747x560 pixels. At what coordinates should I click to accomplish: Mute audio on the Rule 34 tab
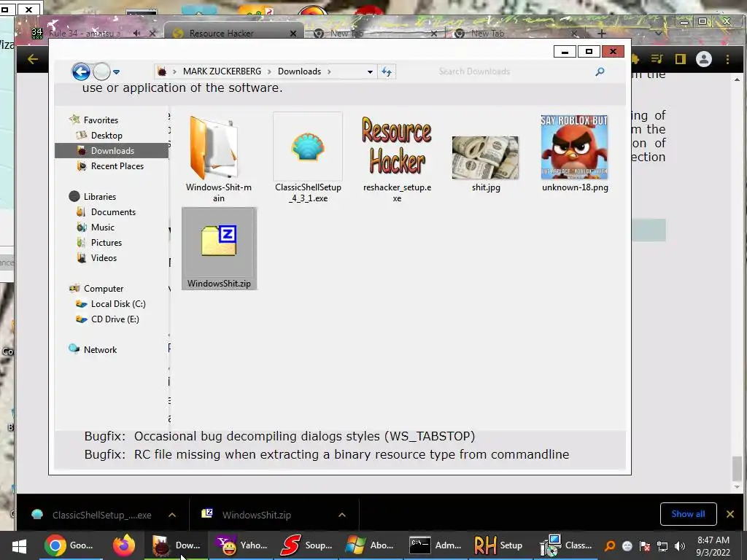click(137, 33)
